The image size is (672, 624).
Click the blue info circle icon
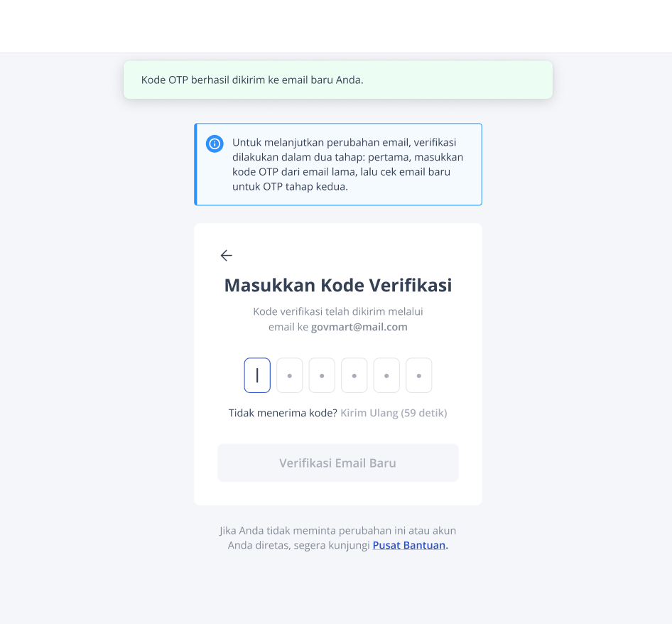click(x=215, y=144)
